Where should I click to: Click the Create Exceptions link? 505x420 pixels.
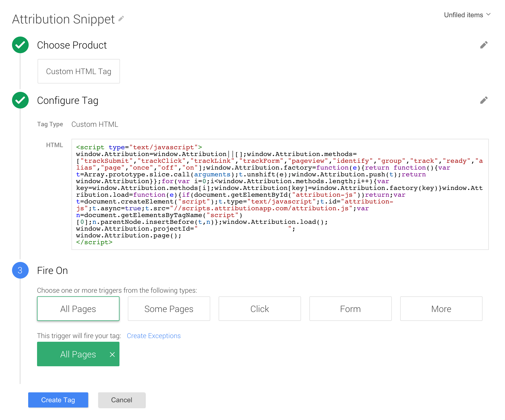coord(154,336)
